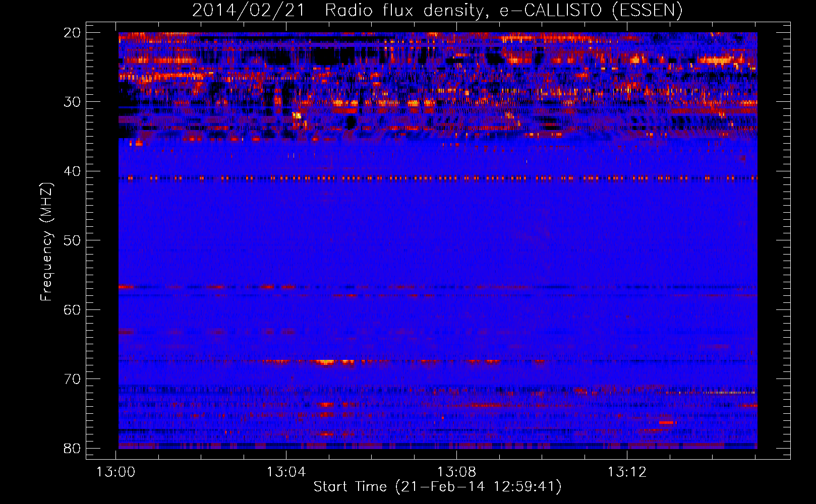This screenshot has width=816, height=504.
Task: Click the 30 MHz tick label
Action: coord(73,102)
